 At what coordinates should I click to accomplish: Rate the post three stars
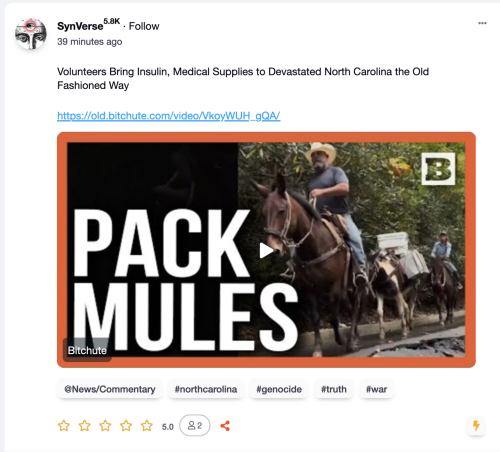pos(105,426)
